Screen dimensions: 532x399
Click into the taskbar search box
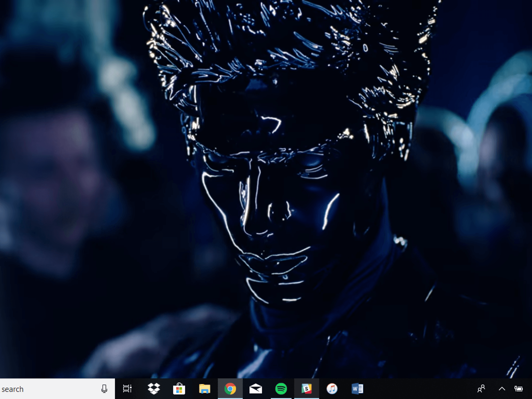coord(57,389)
